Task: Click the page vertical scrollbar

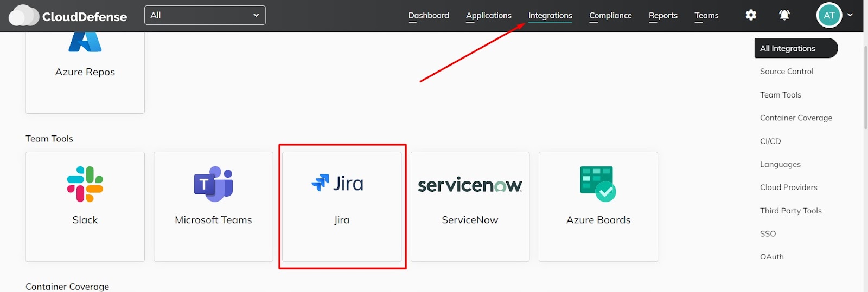Action: (865, 87)
